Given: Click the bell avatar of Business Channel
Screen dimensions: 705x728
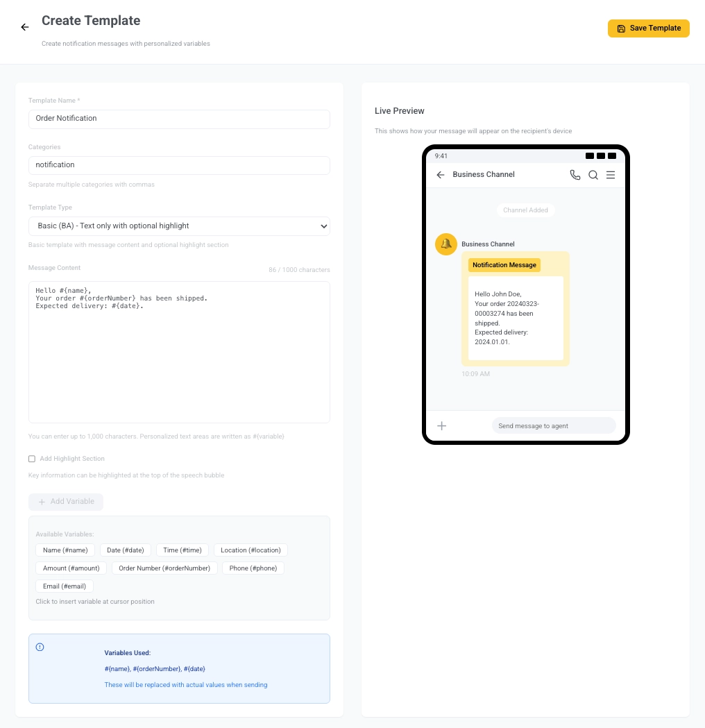Looking at the screenshot, I should pos(445,244).
